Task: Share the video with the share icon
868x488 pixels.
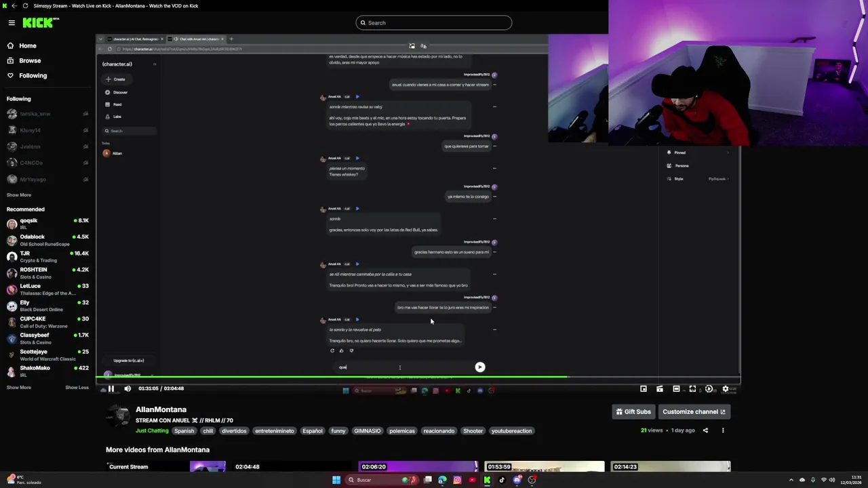Action: pyautogui.click(x=705, y=430)
